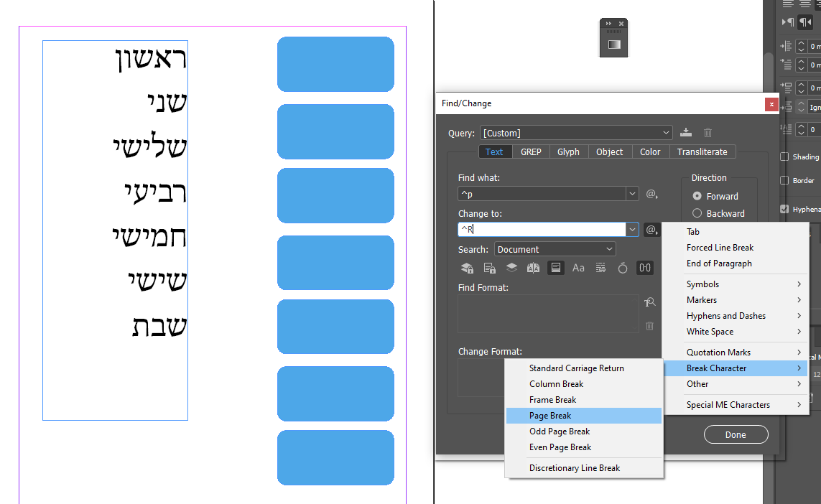
Task: Expand the Quotation Marks submenu
Action: pos(736,353)
